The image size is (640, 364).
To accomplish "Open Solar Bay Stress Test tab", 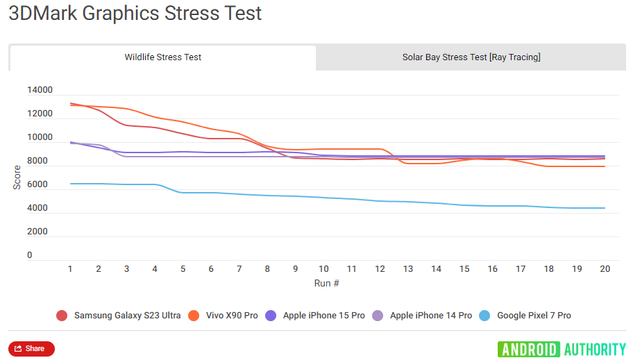I will [x=471, y=58].
